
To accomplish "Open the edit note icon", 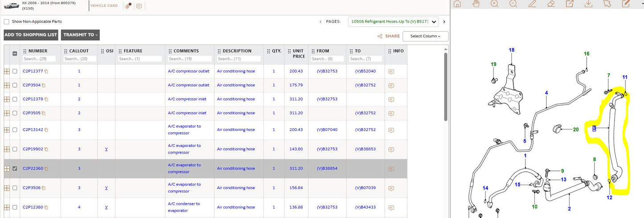I will click(627, 4).
